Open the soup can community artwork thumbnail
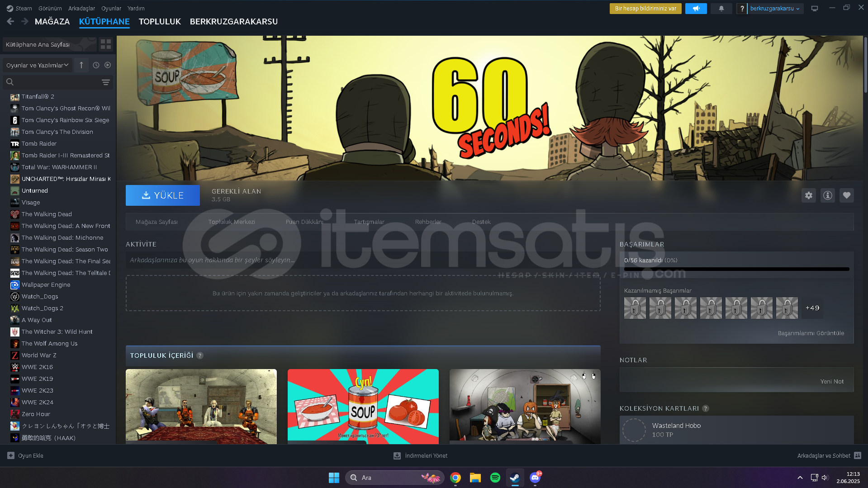 [363, 407]
